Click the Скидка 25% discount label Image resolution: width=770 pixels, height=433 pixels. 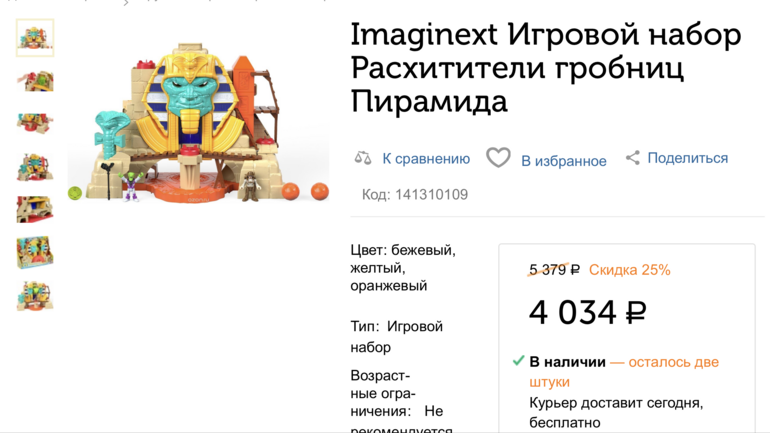click(x=629, y=270)
